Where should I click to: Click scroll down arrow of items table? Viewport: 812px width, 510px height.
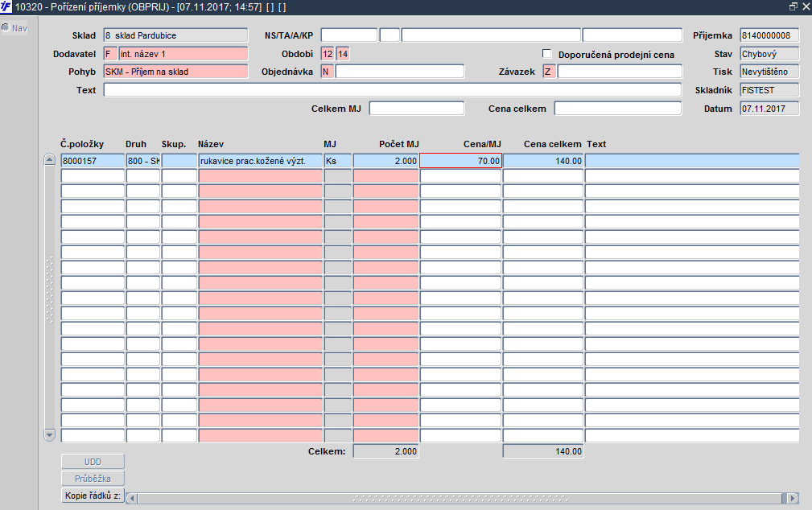(50, 435)
